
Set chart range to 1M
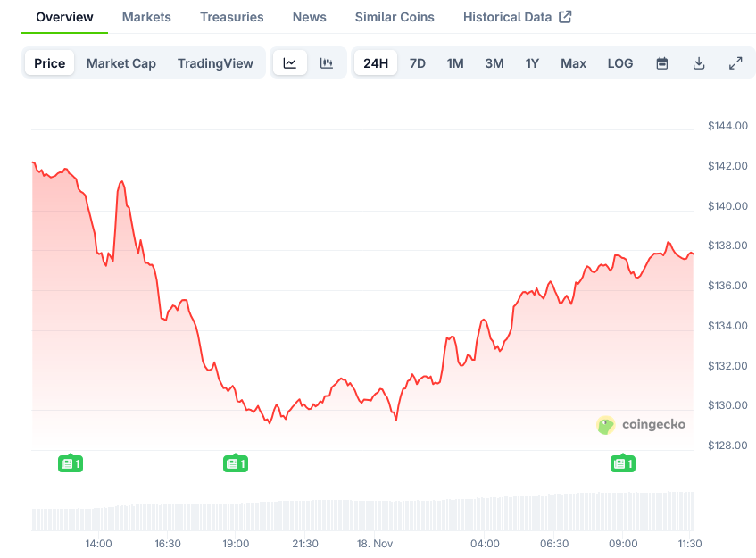pyautogui.click(x=455, y=63)
